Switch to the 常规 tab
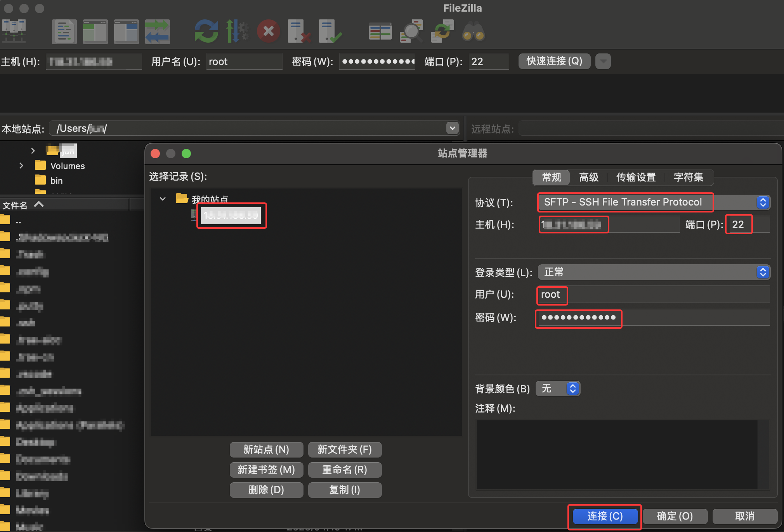Image resolution: width=784 pixels, height=532 pixels. [552, 177]
